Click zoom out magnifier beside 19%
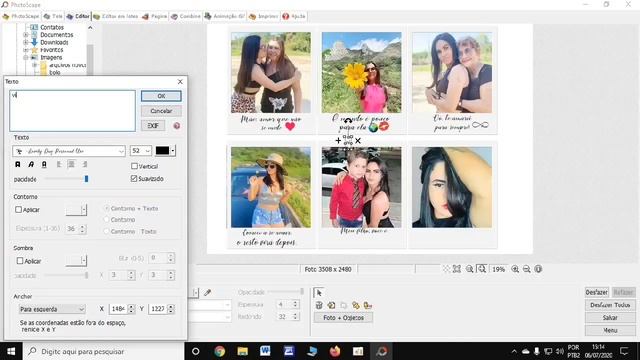640x360 pixels. (x=527, y=269)
